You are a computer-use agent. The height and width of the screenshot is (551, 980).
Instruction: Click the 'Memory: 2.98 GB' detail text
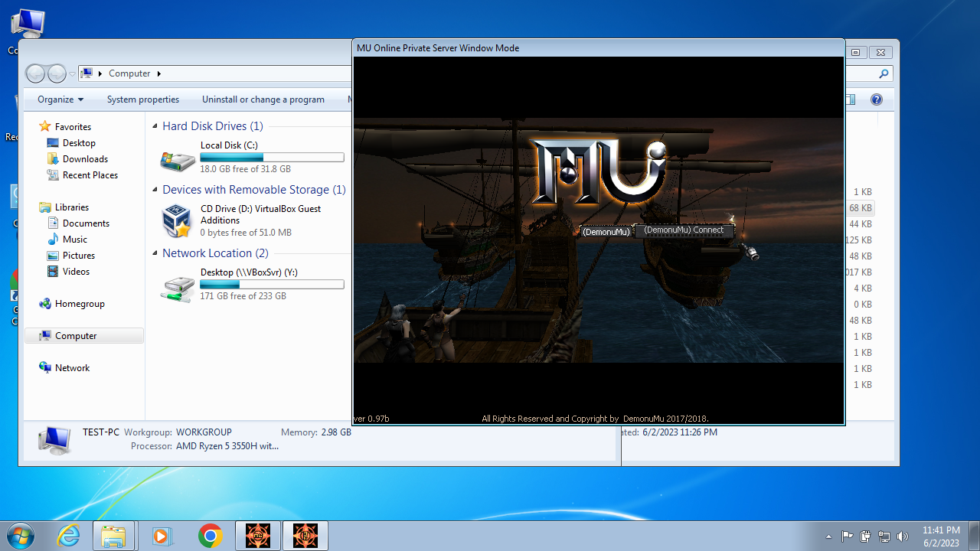pyautogui.click(x=315, y=432)
